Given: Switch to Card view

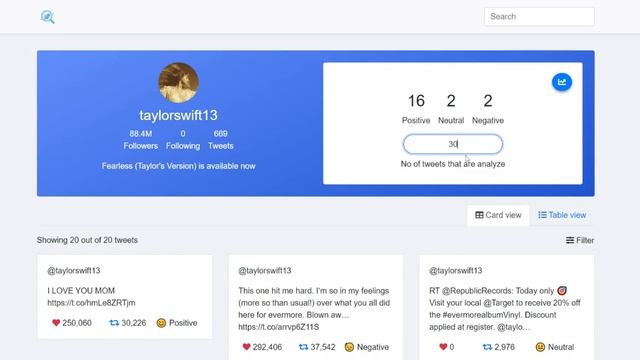Looking at the screenshot, I should coord(498,215).
